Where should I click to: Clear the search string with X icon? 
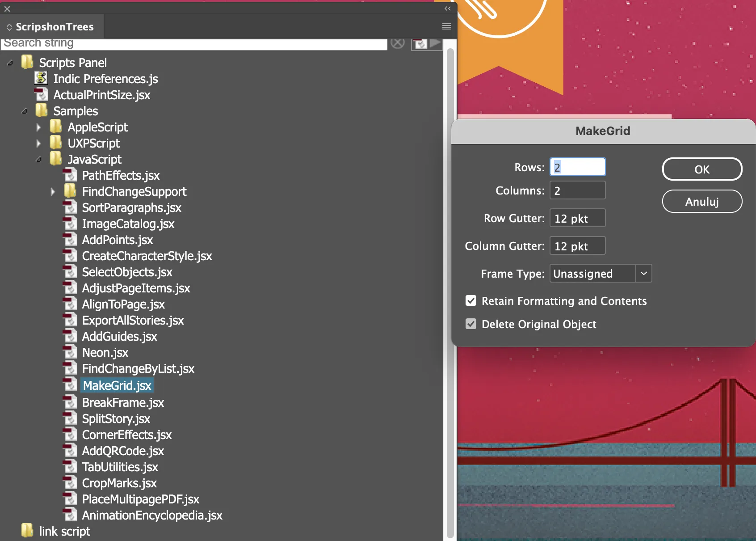(x=397, y=43)
